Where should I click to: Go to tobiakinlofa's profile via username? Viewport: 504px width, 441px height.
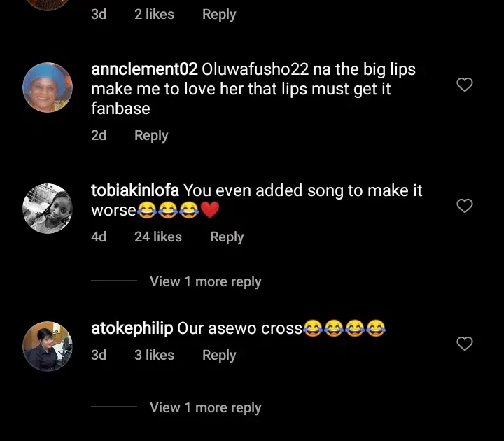[136, 190]
